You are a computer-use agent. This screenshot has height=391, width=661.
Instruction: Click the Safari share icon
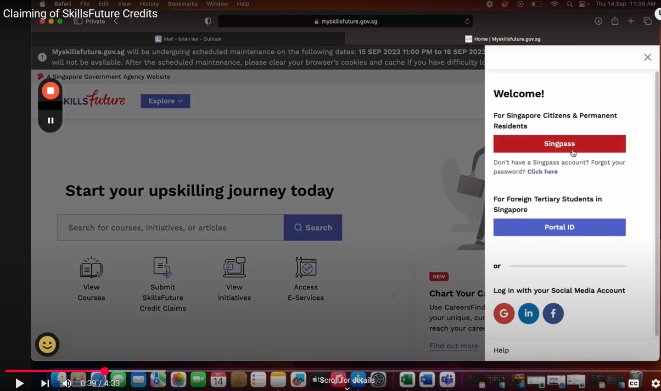[x=615, y=21]
